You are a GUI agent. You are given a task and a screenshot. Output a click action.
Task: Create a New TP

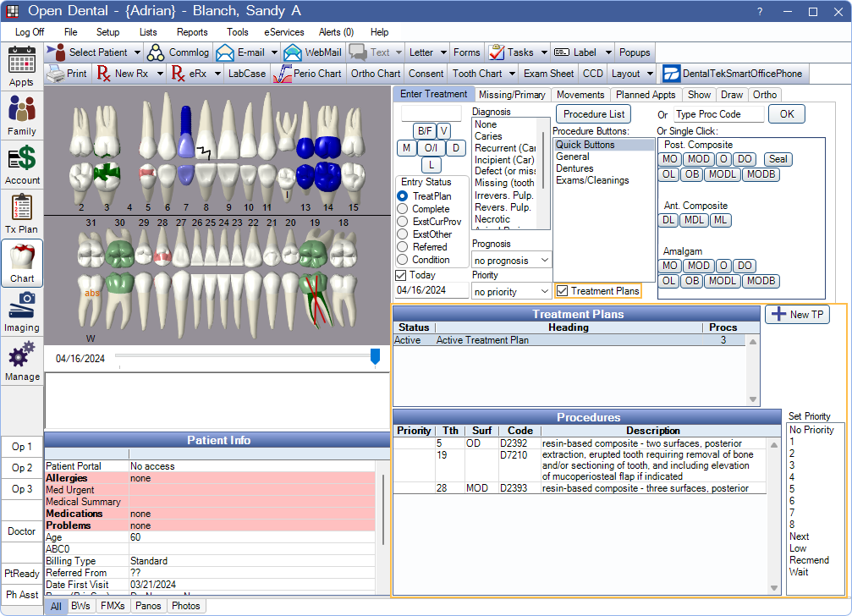click(798, 315)
